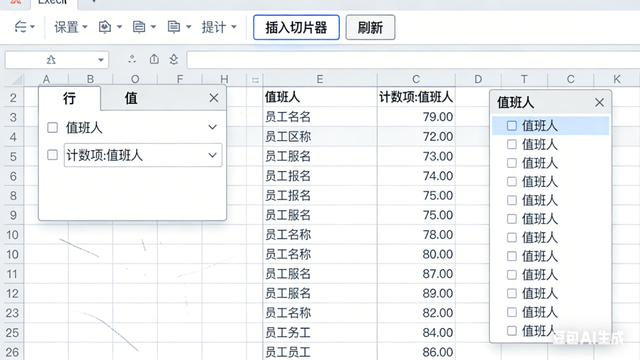Select row header 2

point(13,98)
